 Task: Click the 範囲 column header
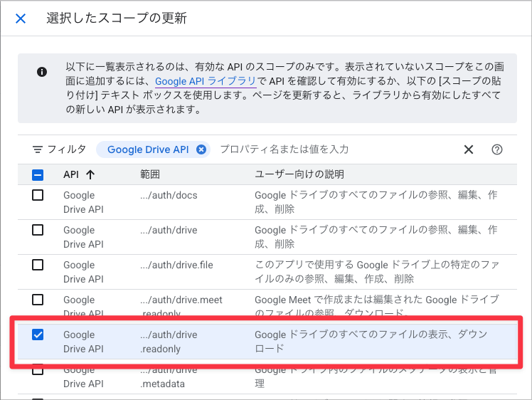coord(150,174)
